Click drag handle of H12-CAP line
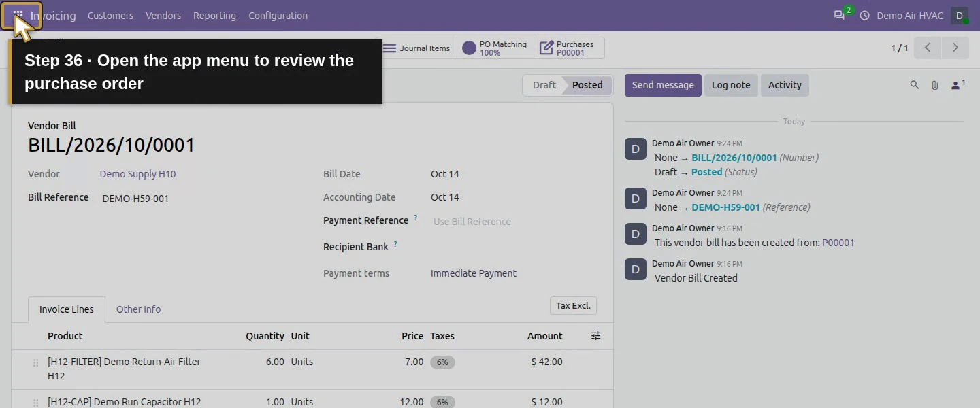This screenshot has height=408, width=980. [x=36, y=403]
